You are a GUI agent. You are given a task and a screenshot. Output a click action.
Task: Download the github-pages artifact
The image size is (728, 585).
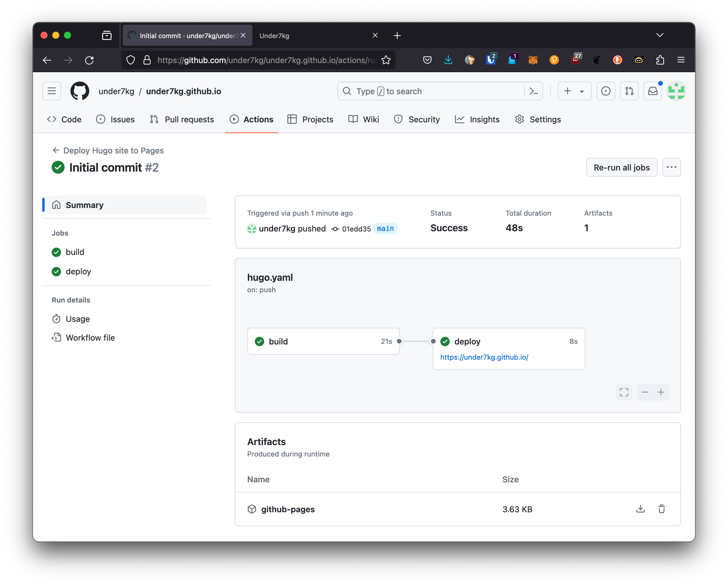pyautogui.click(x=640, y=509)
